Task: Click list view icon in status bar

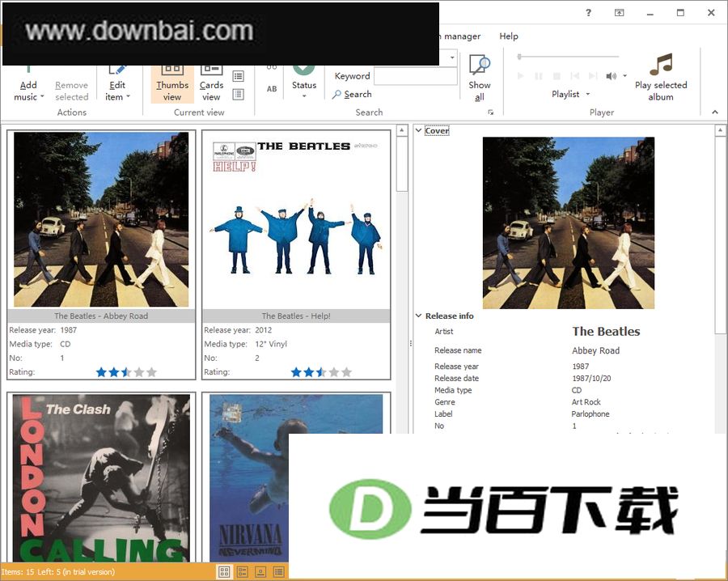Action: 278,572
